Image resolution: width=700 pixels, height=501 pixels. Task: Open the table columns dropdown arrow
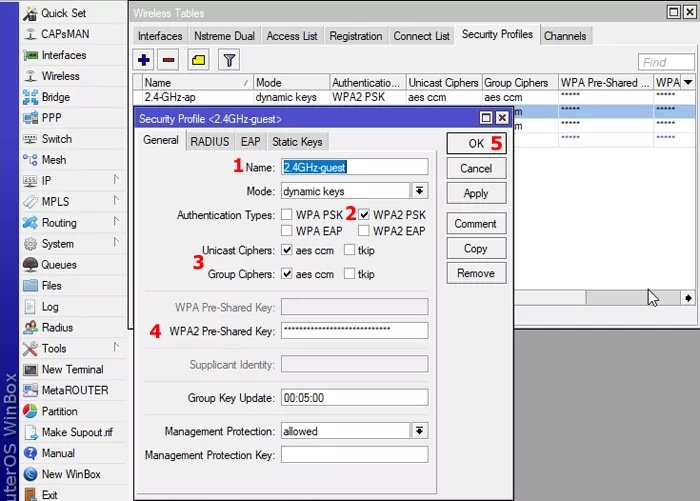point(688,82)
